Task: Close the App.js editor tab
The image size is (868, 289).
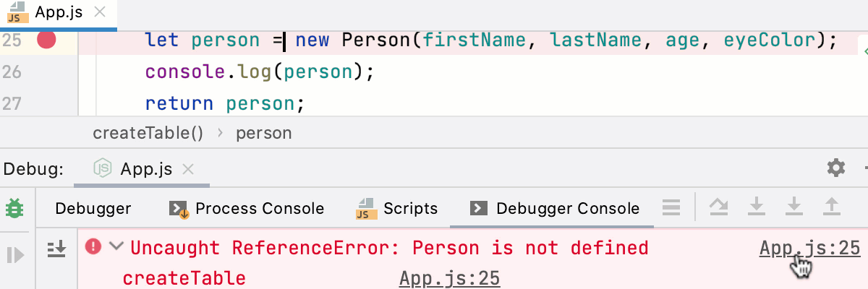Action: pos(101,12)
